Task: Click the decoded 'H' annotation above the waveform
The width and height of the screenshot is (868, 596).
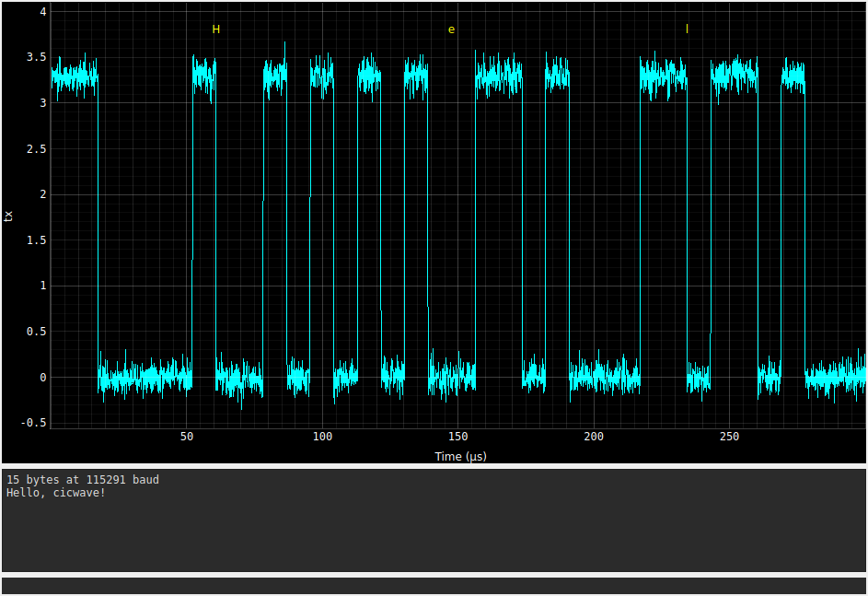Action: click(x=216, y=29)
